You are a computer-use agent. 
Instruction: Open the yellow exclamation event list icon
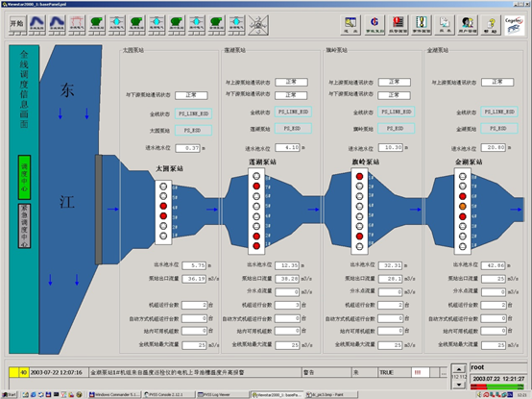(x=422, y=24)
